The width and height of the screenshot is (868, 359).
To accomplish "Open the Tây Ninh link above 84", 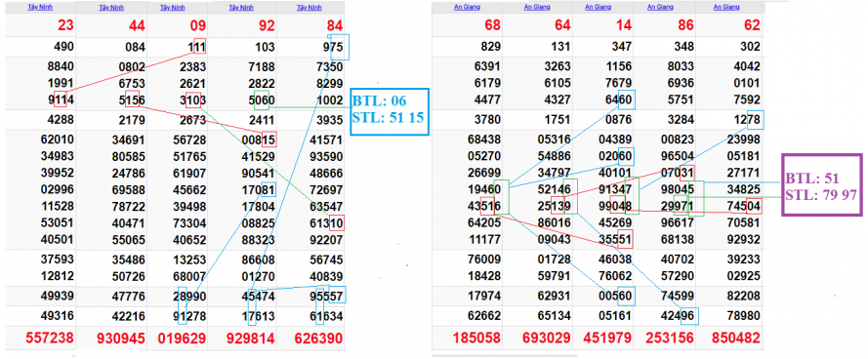I will 308,8.
